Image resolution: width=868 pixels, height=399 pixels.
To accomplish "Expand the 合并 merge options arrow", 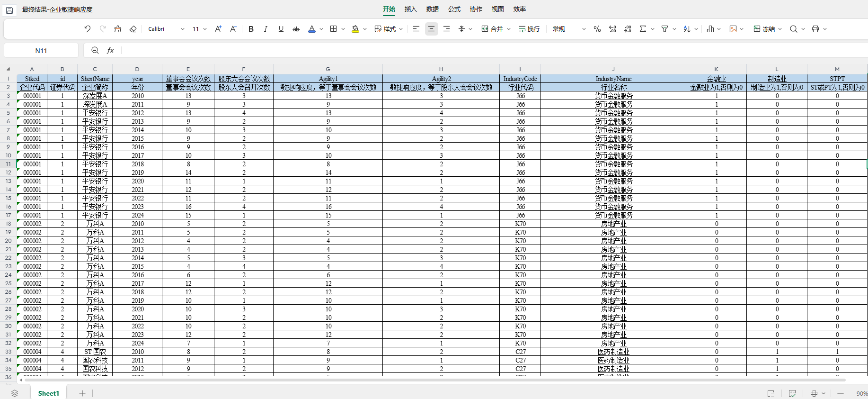I will click(509, 29).
